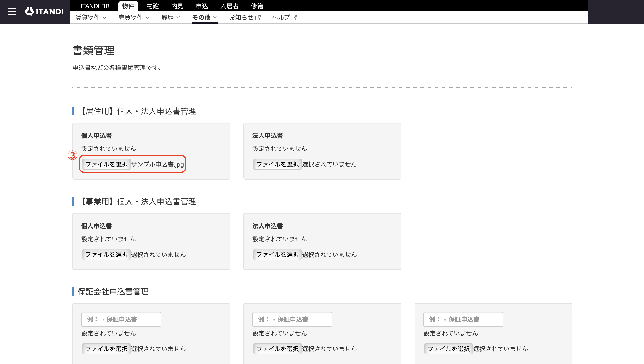Choose file for 事業用 個人申込書
The image size is (644, 364).
coord(107,254)
